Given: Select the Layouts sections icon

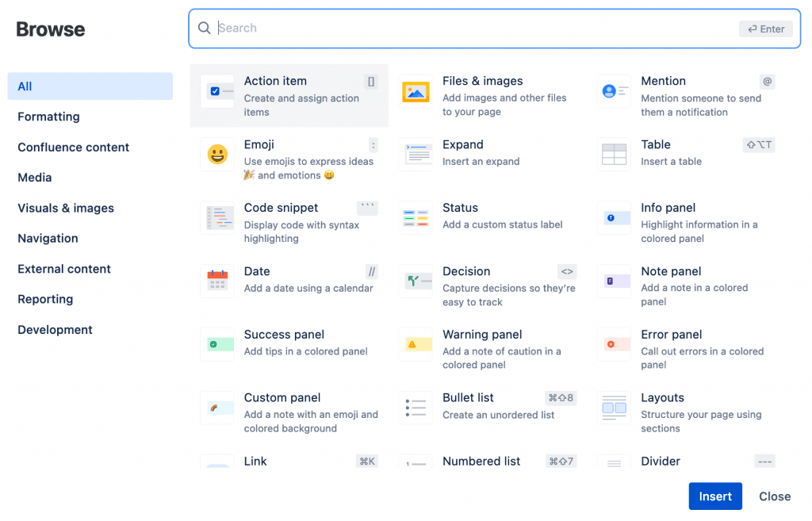Looking at the screenshot, I should point(615,408).
